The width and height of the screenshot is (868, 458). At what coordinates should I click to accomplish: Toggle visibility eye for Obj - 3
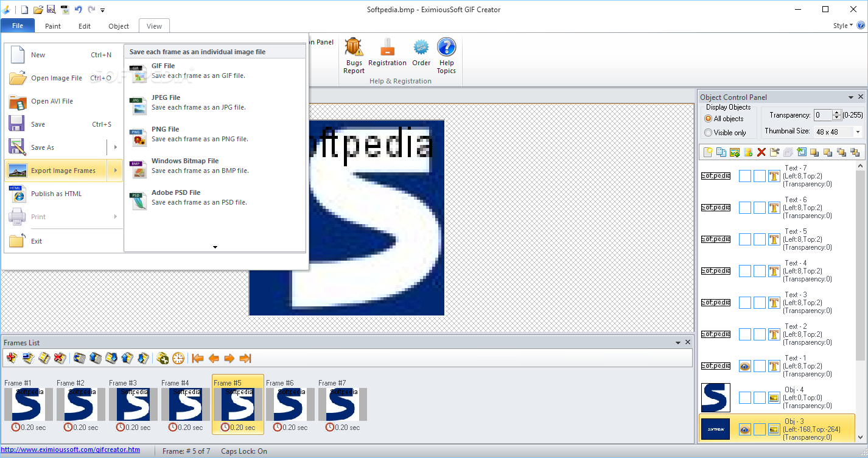(745, 429)
